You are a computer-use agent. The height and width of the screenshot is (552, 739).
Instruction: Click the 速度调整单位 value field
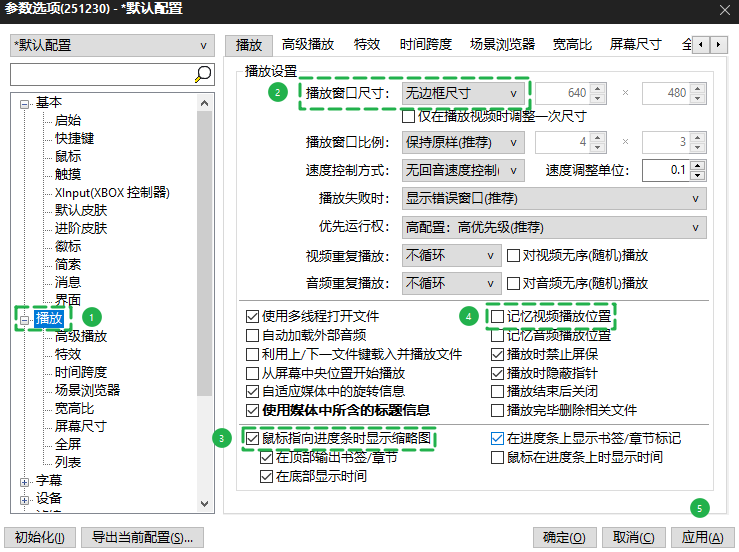(x=662, y=169)
